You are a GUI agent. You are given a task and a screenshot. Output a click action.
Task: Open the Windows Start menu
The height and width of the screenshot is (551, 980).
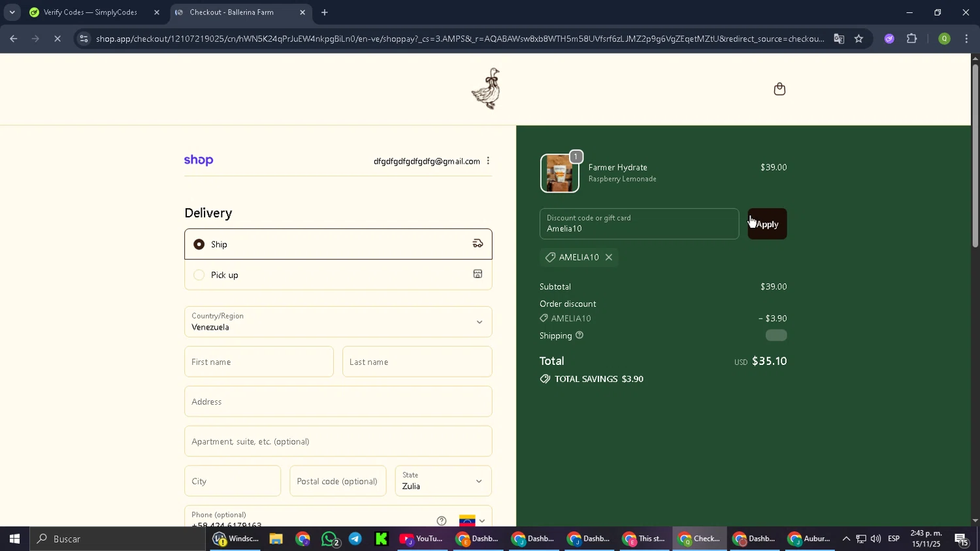[x=14, y=539]
